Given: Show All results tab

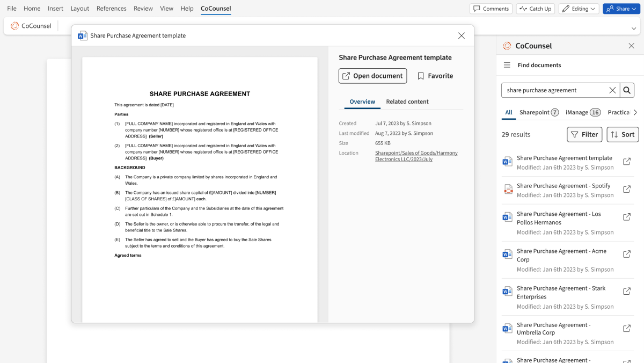Looking at the screenshot, I should pyautogui.click(x=509, y=112).
